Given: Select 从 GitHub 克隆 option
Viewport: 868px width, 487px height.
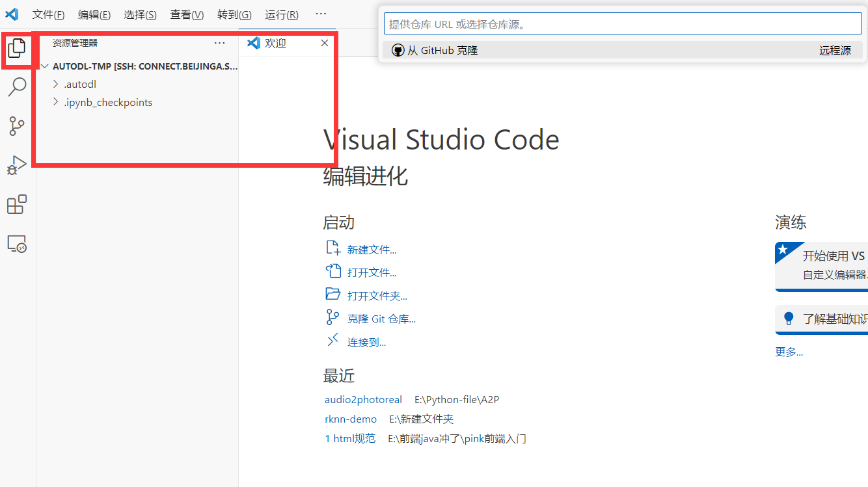Looking at the screenshot, I should (623, 50).
